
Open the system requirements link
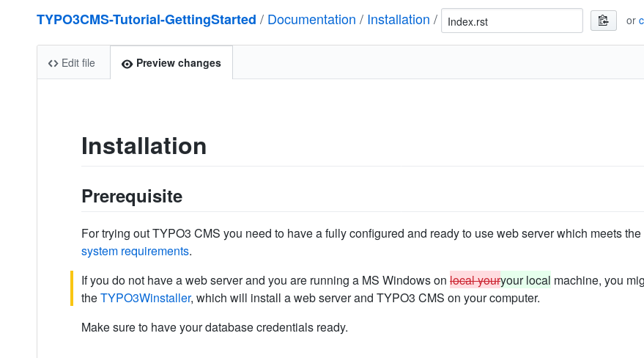(x=135, y=252)
